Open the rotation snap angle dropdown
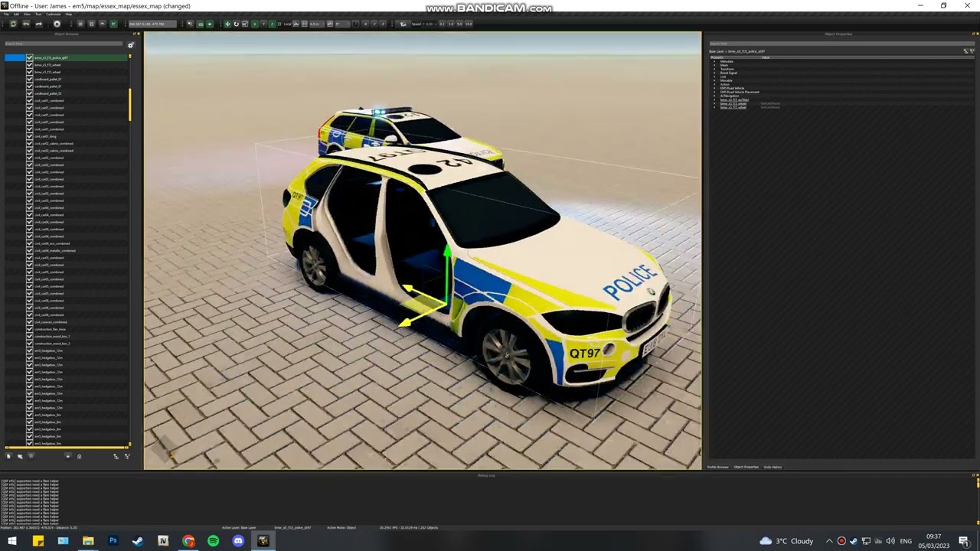The width and height of the screenshot is (980, 551). point(341,24)
